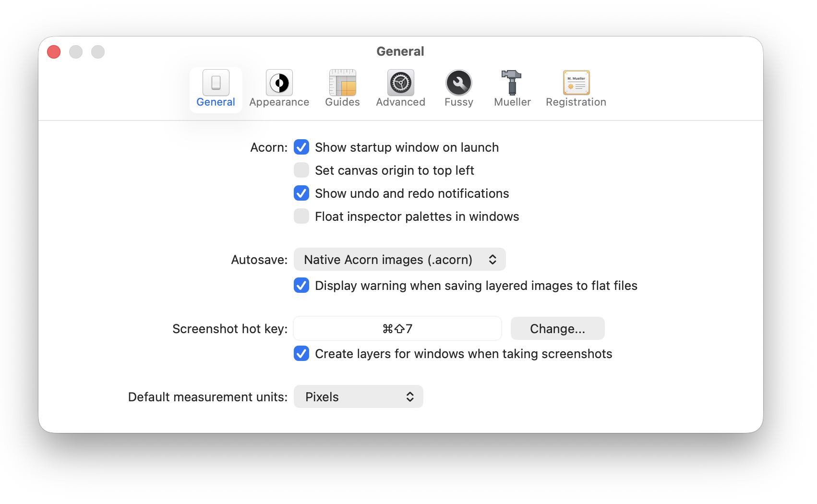Image resolution: width=817 pixels, height=504 pixels.
Task: Open the Mueller hammer icon
Action: (x=512, y=83)
